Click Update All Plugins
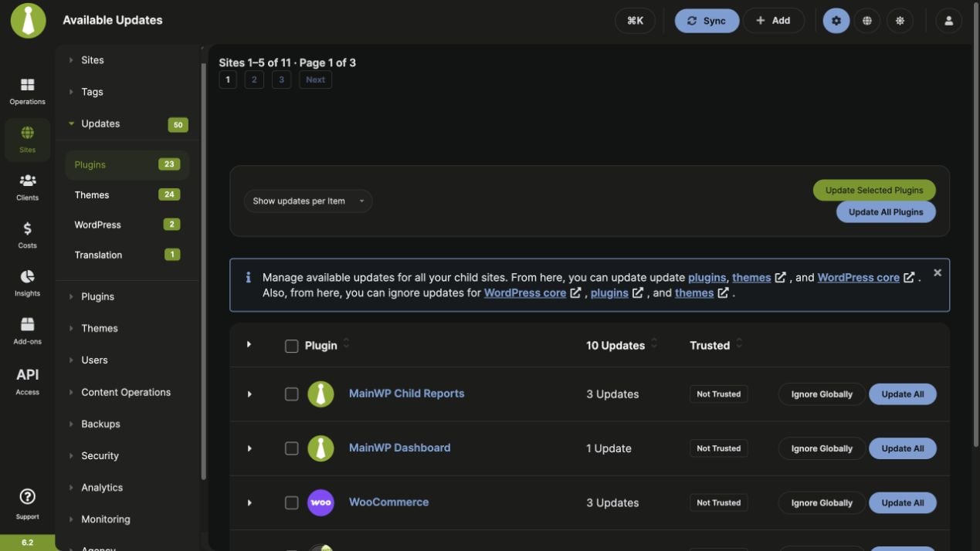980x551 pixels. pos(886,212)
